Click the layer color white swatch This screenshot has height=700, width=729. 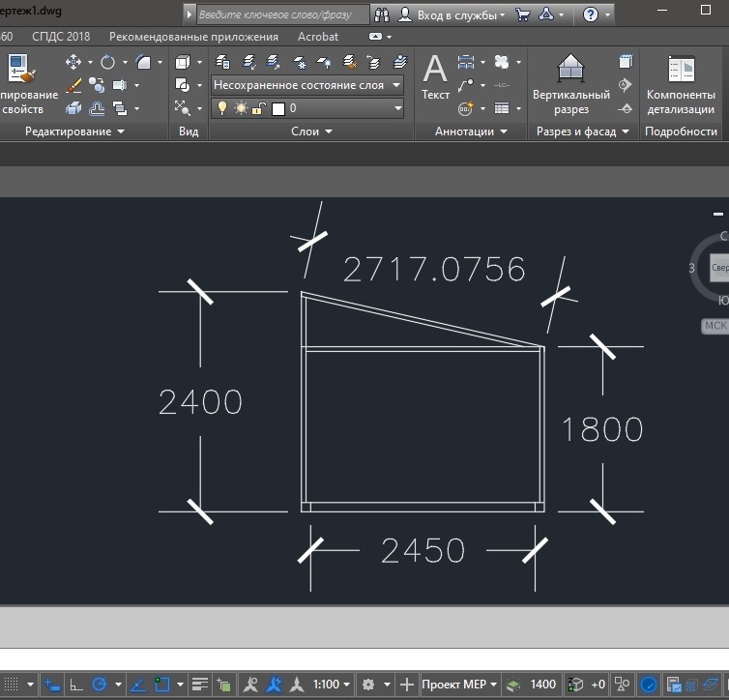(278, 108)
